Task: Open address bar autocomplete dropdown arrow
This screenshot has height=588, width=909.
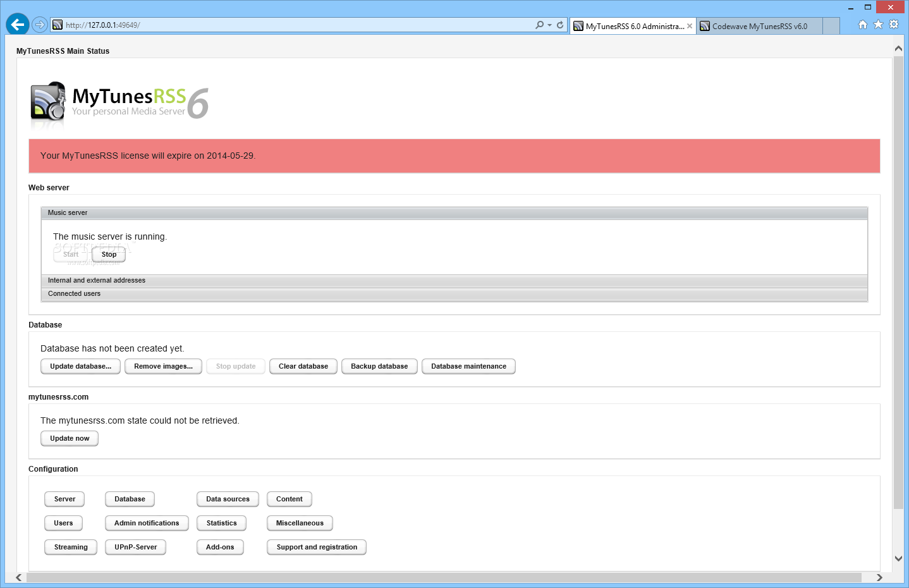Action: coord(549,25)
